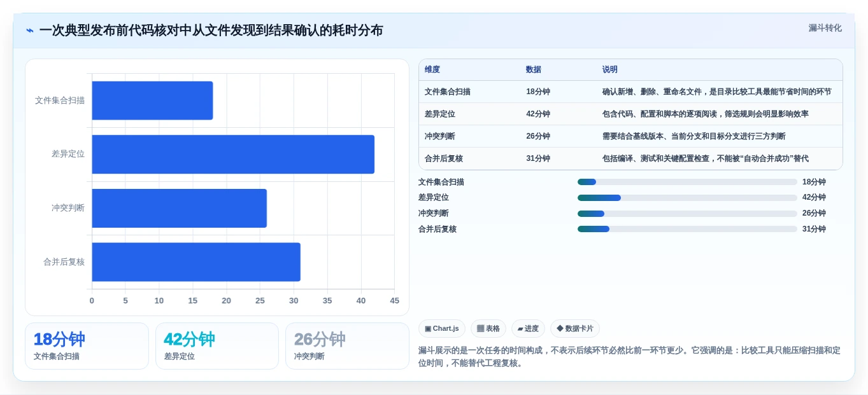Open the 26分钟 冲突判断 data card
Image resolution: width=868 pixels, height=395 pixels.
pyautogui.click(x=347, y=346)
